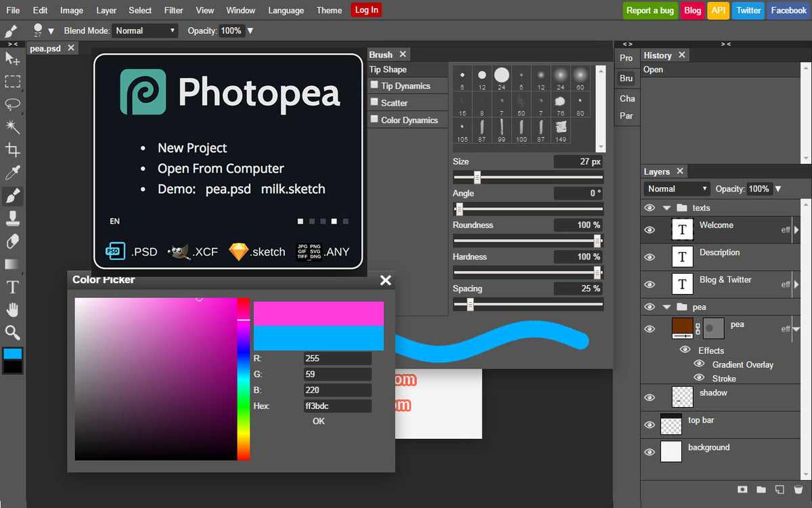Select the Lasso tool

tap(12, 104)
